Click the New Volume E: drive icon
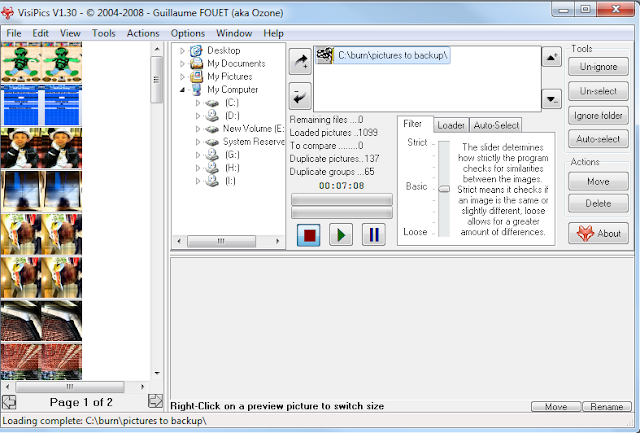This screenshot has width=640, height=433. tap(212, 129)
